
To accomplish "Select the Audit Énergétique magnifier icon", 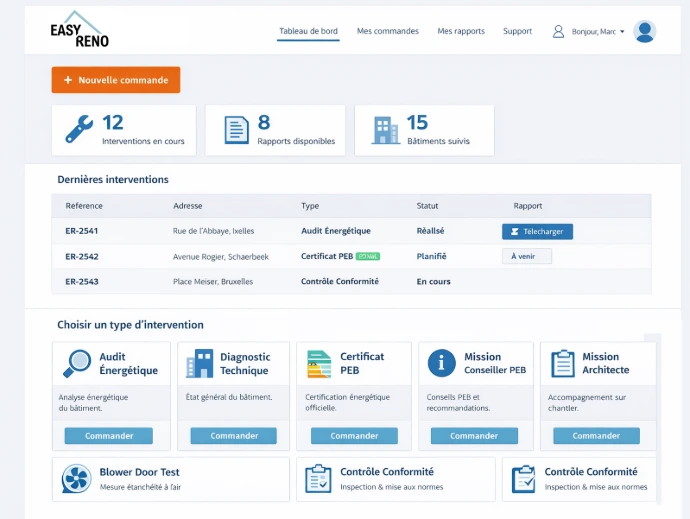I will click(77, 363).
